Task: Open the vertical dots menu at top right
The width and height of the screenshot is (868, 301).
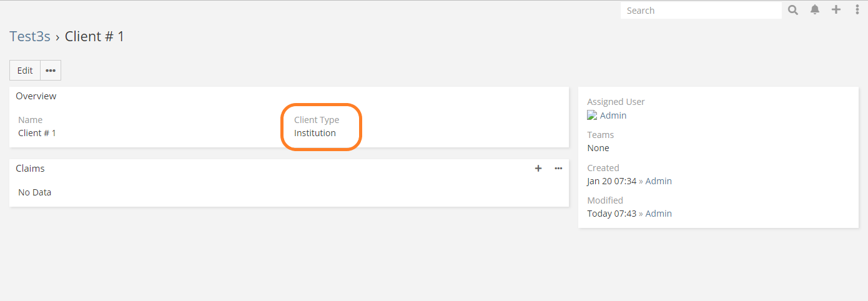Action: click(857, 10)
